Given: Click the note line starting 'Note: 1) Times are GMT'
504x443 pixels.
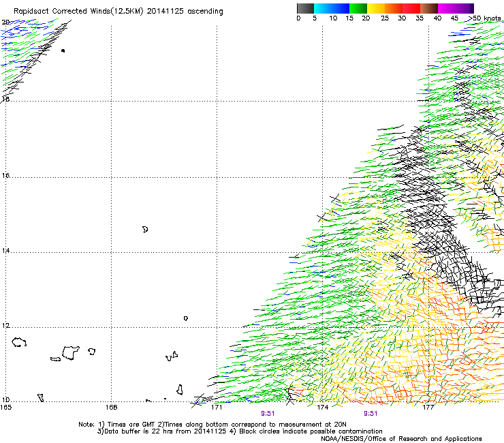Looking at the screenshot, I should click(x=212, y=425).
